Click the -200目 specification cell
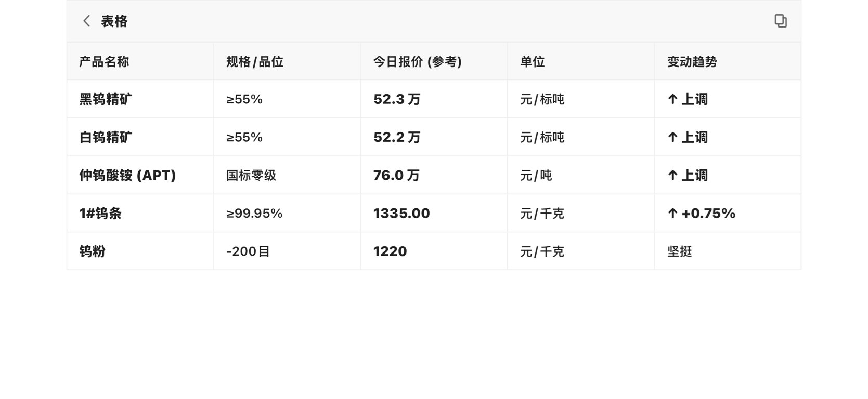 pyautogui.click(x=248, y=251)
